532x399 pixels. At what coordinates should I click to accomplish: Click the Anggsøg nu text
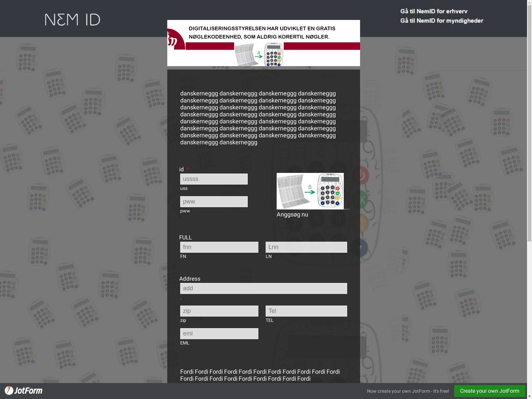pyautogui.click(x=292, y=215)
